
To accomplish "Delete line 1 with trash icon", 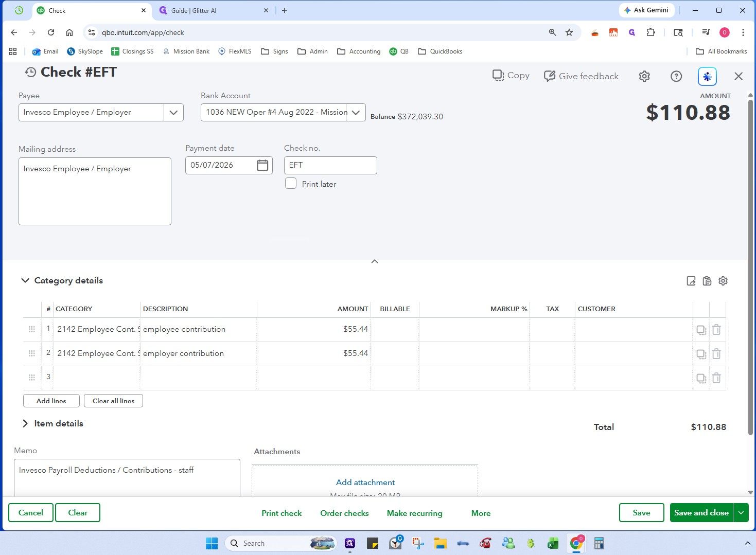I will coord(716,330).
